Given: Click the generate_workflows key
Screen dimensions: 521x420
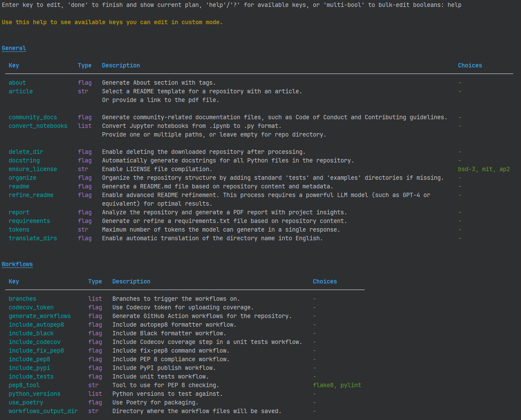Looking at the screenshot, I should pos(40,316).
